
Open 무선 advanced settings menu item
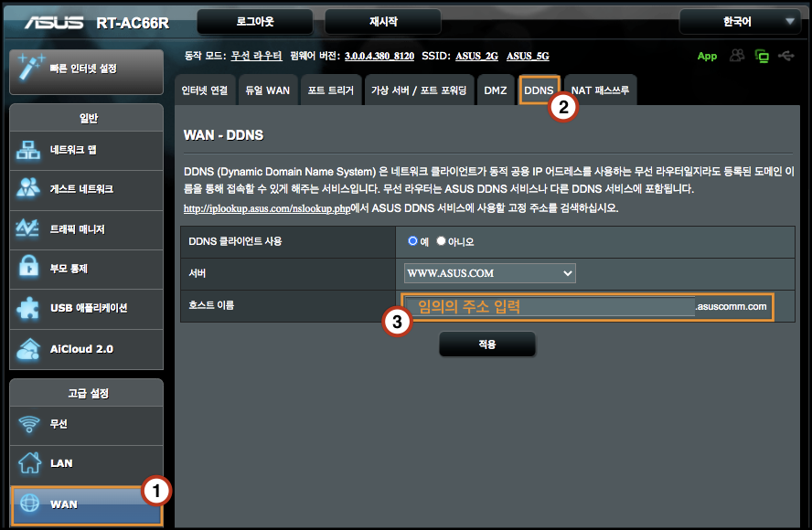pyautogui.click(x=87, y=425)
